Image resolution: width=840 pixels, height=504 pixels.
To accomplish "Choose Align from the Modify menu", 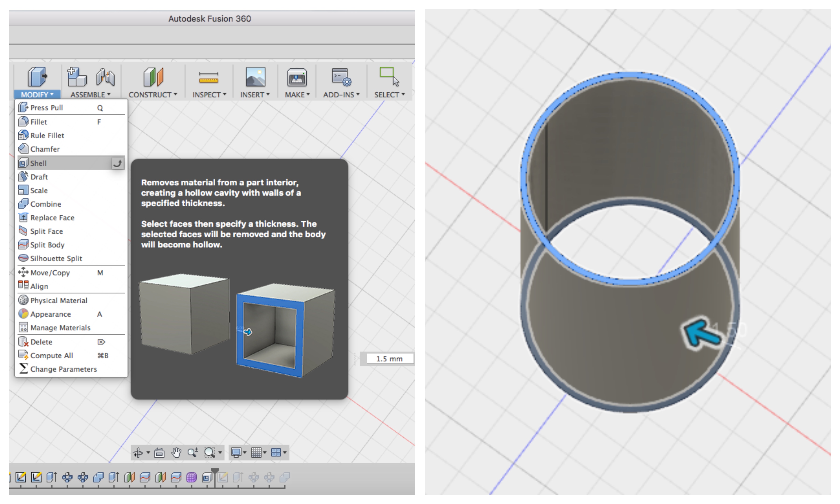I will 71,286.
